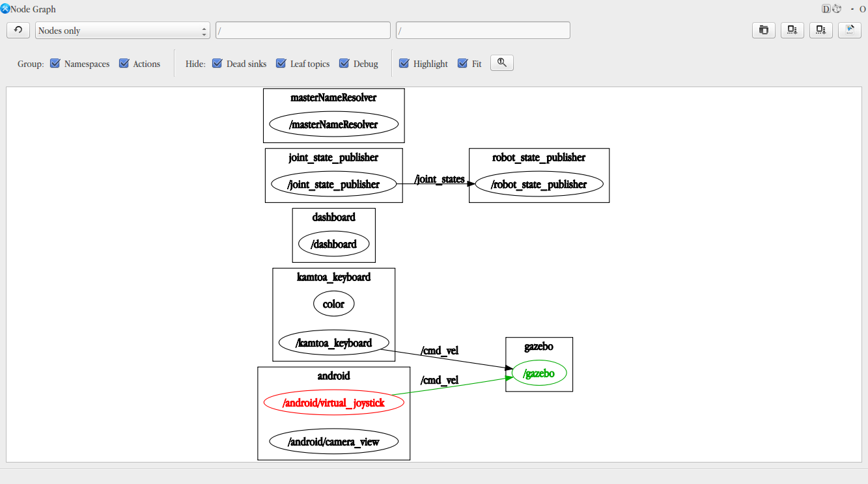Select the /gazebo node
The height and width of the screenshot is (484, 868).
pyautogui.click(x=539, y=373)
